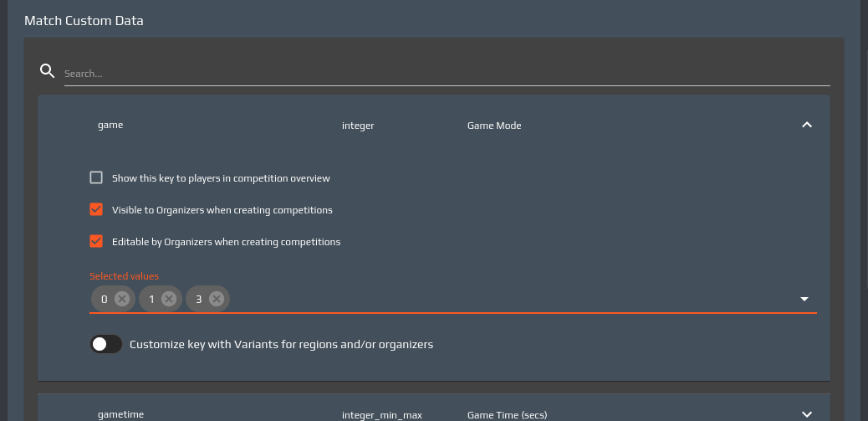Click the Game Mode description text
The image size is (868, 421).
pyautogui.click(x=494, y=126)
